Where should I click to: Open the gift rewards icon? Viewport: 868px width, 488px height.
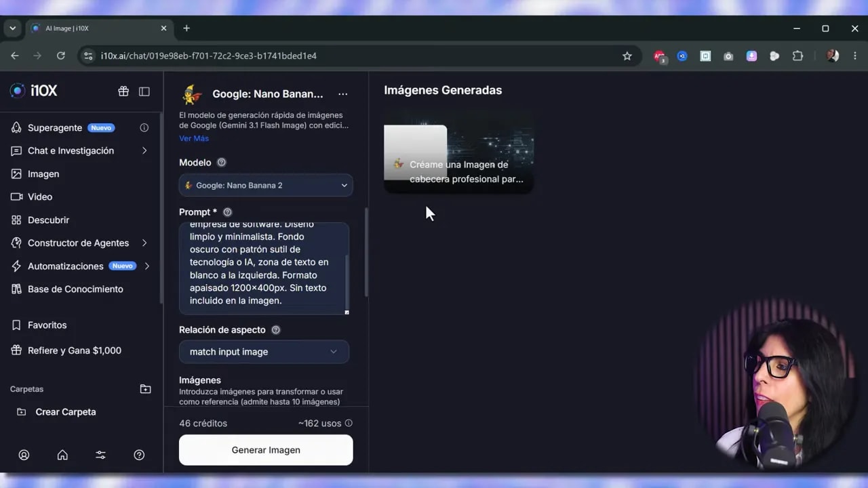[123, 91]
